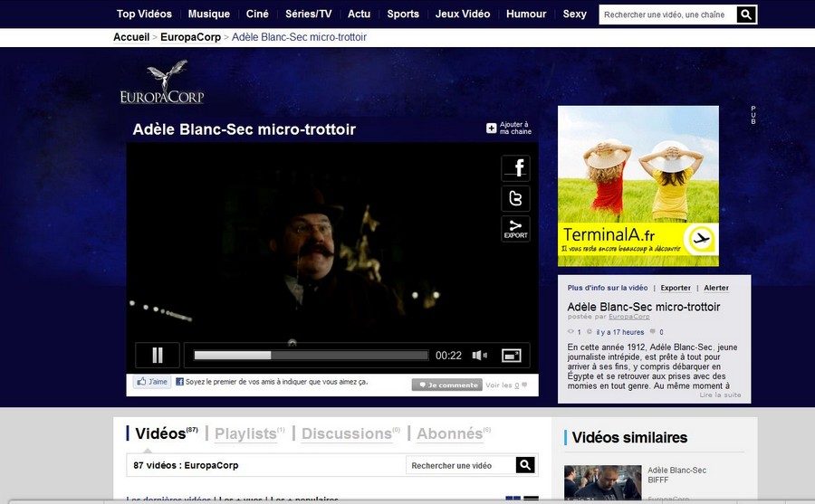Like the video with J'aime button

click(152, 382)
